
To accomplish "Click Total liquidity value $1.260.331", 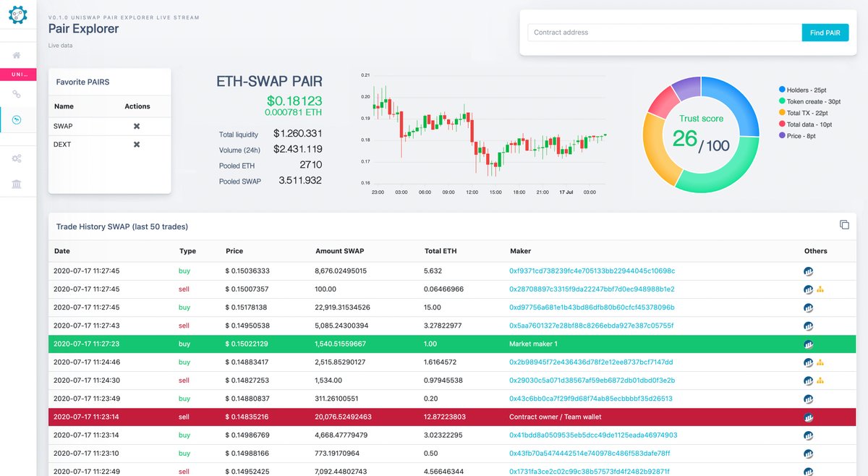I will pyautogui.click(x=298, y=134).
